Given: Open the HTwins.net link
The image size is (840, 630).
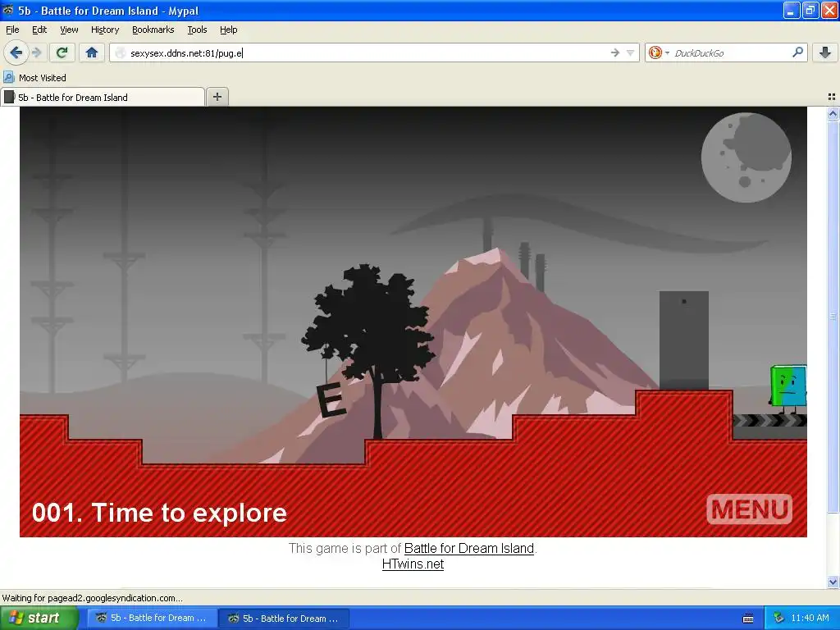Looking at the screenshot, I should tap(413, 564).
